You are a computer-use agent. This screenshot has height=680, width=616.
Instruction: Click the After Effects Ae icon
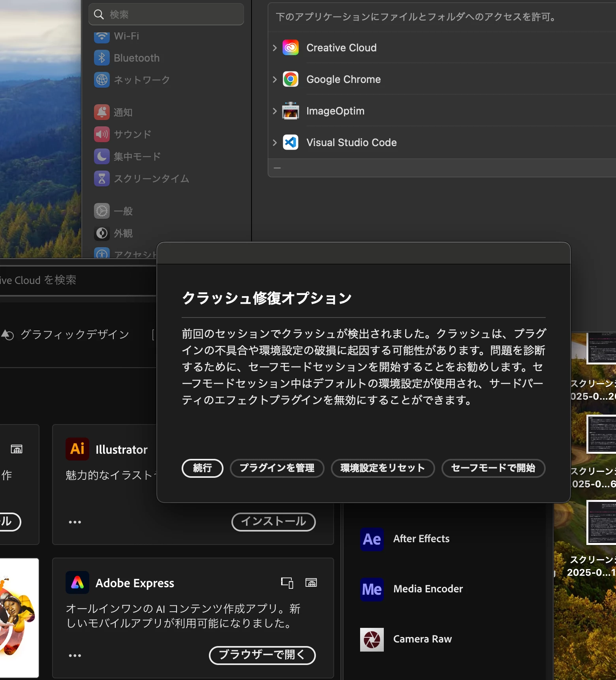(x=372, y=539)
